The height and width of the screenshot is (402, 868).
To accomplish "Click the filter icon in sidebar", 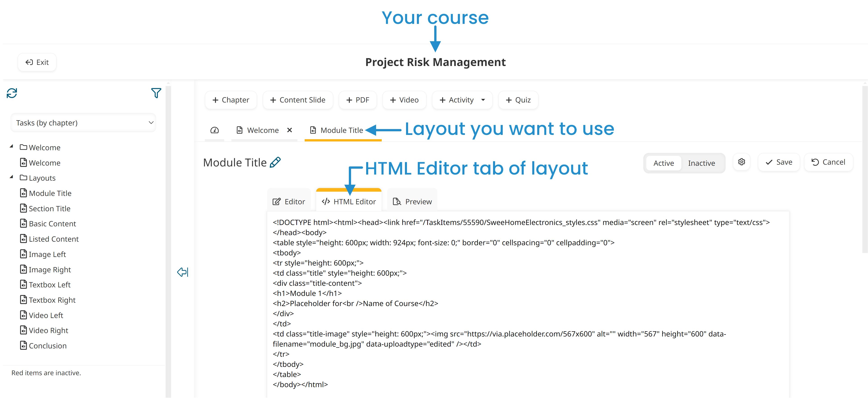I will pyautogui.click(x=157, y=92).
